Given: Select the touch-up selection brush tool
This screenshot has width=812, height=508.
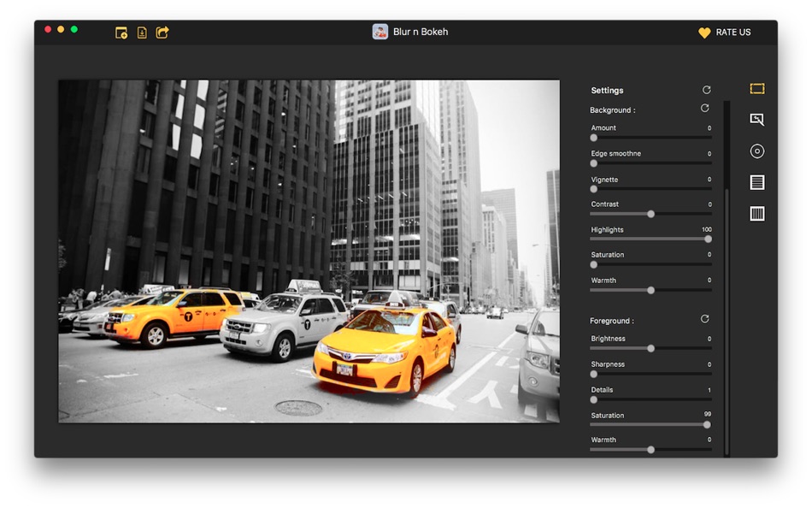Looking at the screenshot, I should point(756,120).
